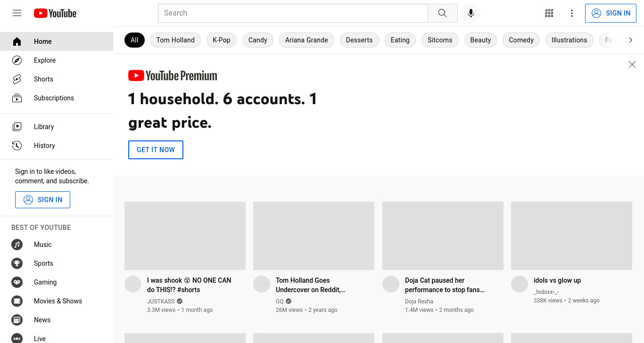Open the YouTube apps grid icon

pyautogui.click(x=549, y=13)
